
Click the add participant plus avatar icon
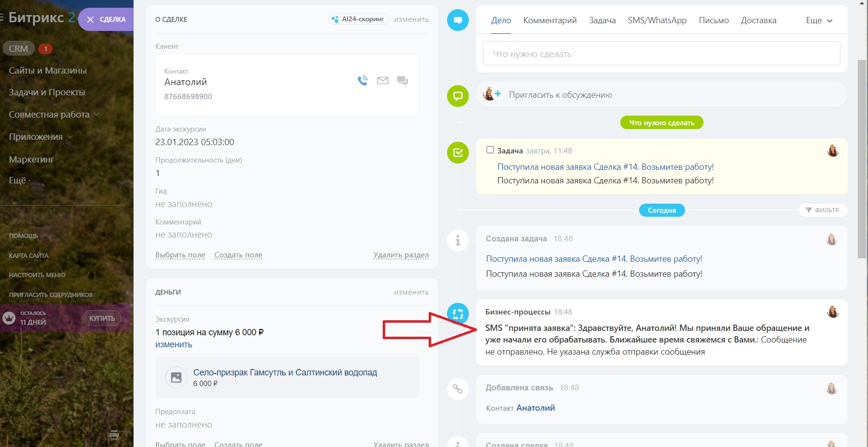point(493,94)
